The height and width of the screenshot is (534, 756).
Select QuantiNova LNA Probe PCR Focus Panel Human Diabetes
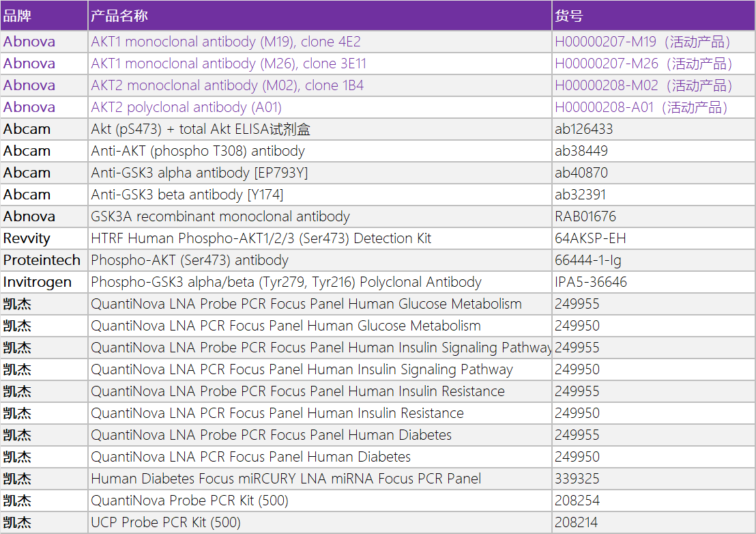(319, 434)
